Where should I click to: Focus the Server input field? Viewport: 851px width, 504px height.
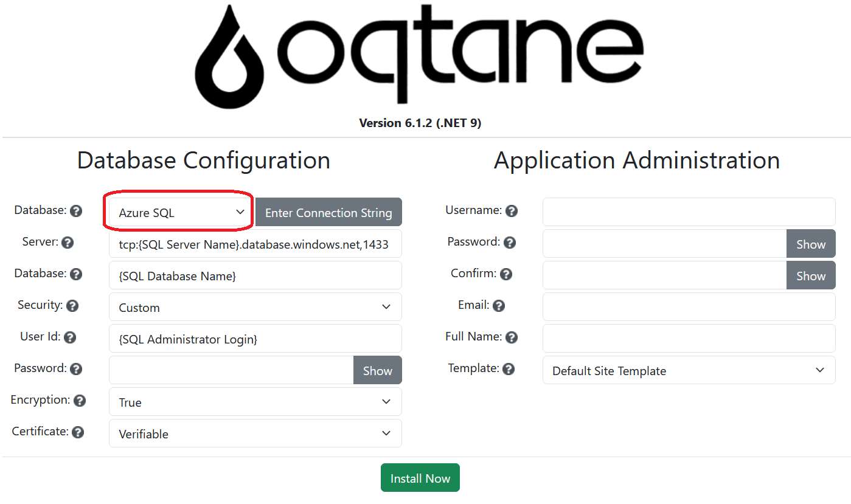coord(255,244)
